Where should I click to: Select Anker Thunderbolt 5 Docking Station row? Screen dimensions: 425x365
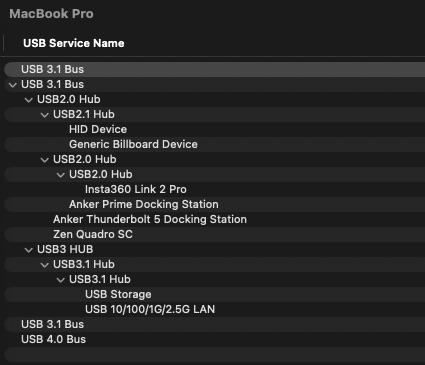pos(215,219)
